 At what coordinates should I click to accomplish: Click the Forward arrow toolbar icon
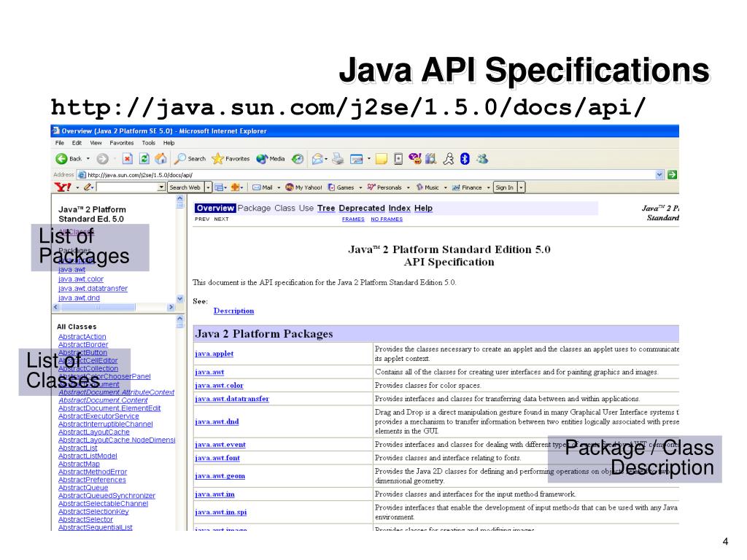pos(102,159)
